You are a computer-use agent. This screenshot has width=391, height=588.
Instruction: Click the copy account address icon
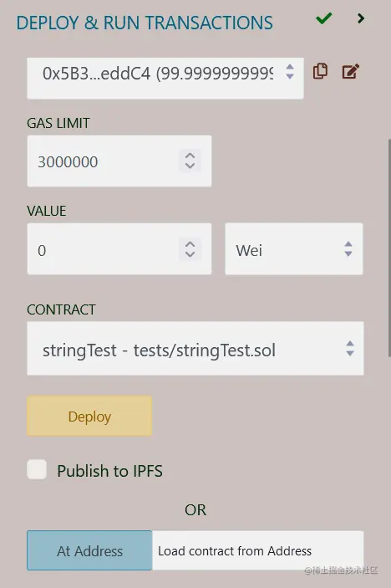pyautogui.click(x=320, y=71)
